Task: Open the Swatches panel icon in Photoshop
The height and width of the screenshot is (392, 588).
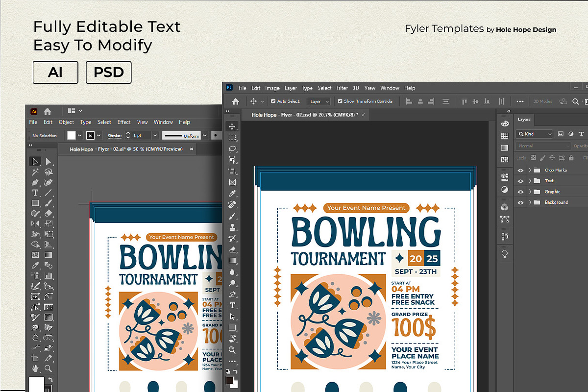Action: pos(505,136)
